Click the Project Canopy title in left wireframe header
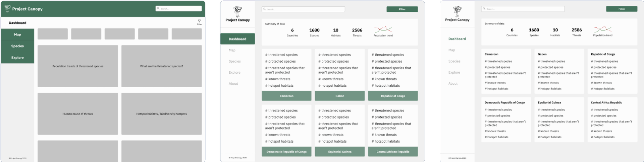644x162 pixels. 28,9
